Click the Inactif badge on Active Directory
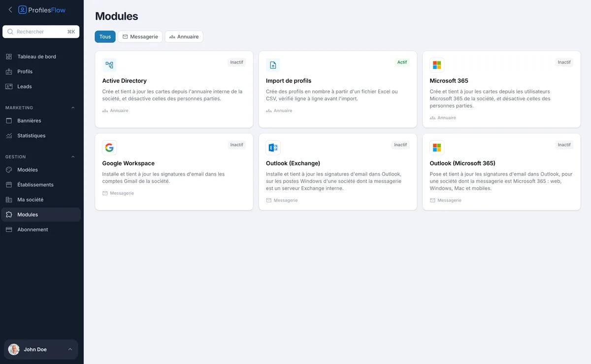The height and width of the screenshot is (364, 591). pyautogui.click(x=237, y=62)
